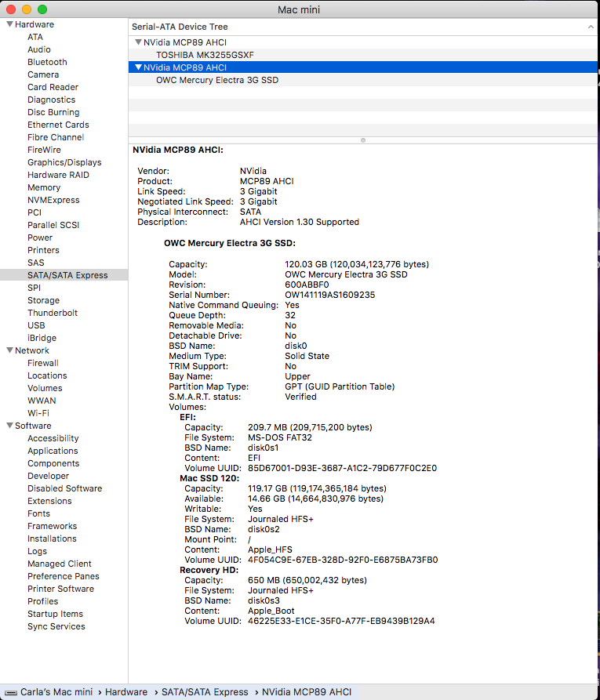Select iBridge in sidebar
This screenshot has height=700, width=600.
(42, 338)
